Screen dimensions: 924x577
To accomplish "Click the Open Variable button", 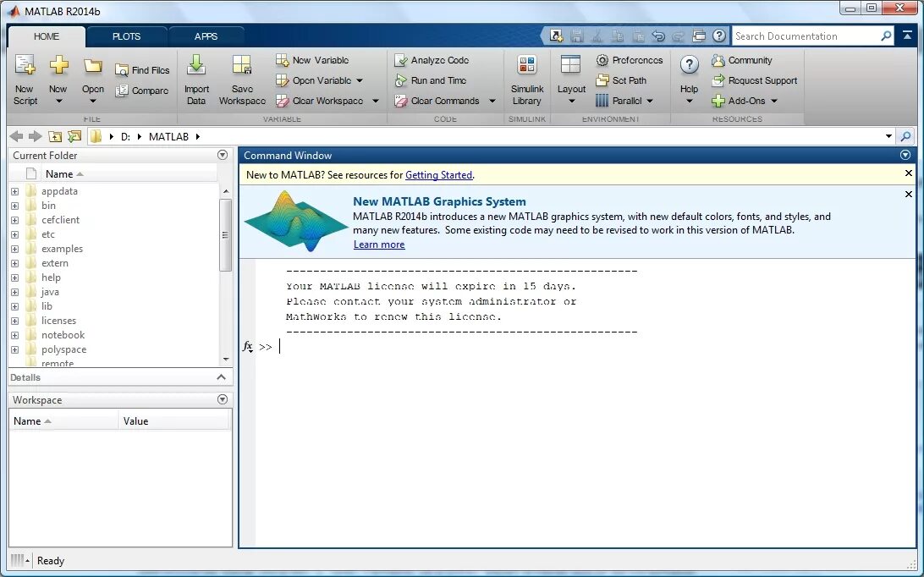I will click(314, 80).
